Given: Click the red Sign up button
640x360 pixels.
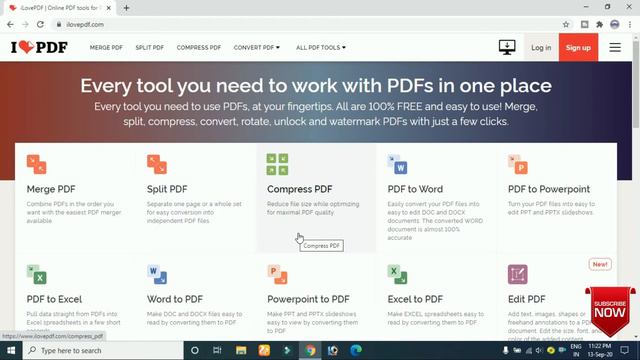Looking at the screenshot, I should [x=578, y=47].
